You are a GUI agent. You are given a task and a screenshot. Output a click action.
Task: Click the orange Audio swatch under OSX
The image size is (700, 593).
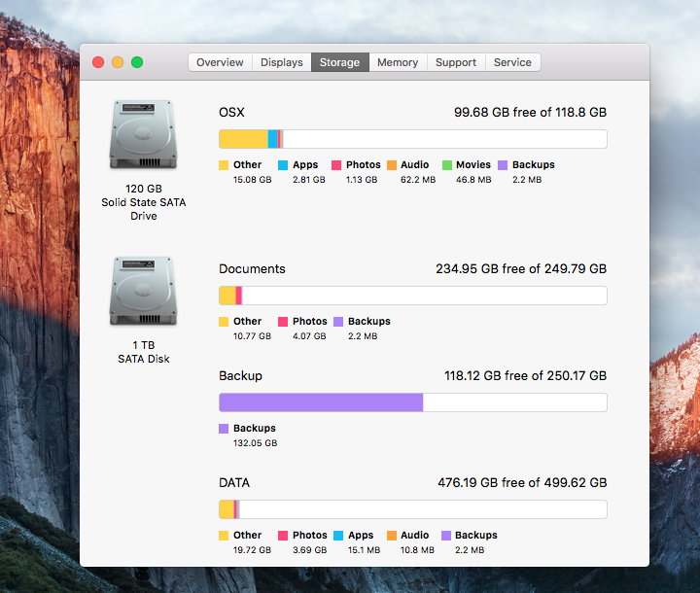point(392,165)
